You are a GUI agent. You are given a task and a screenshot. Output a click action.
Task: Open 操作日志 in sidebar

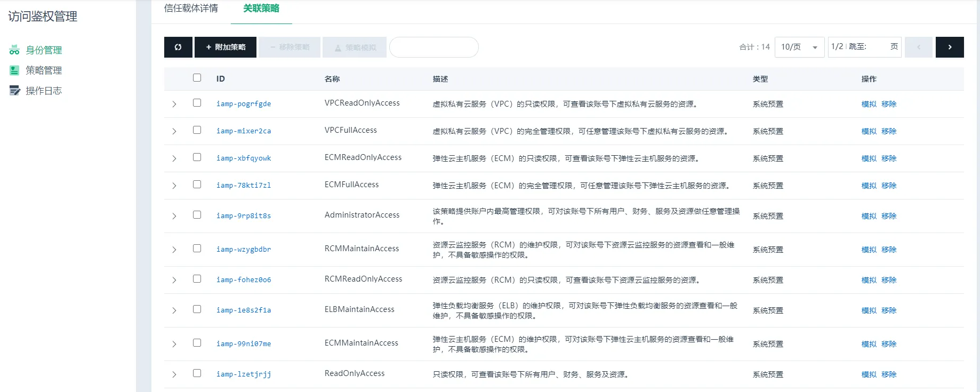(x=44, y=91)
